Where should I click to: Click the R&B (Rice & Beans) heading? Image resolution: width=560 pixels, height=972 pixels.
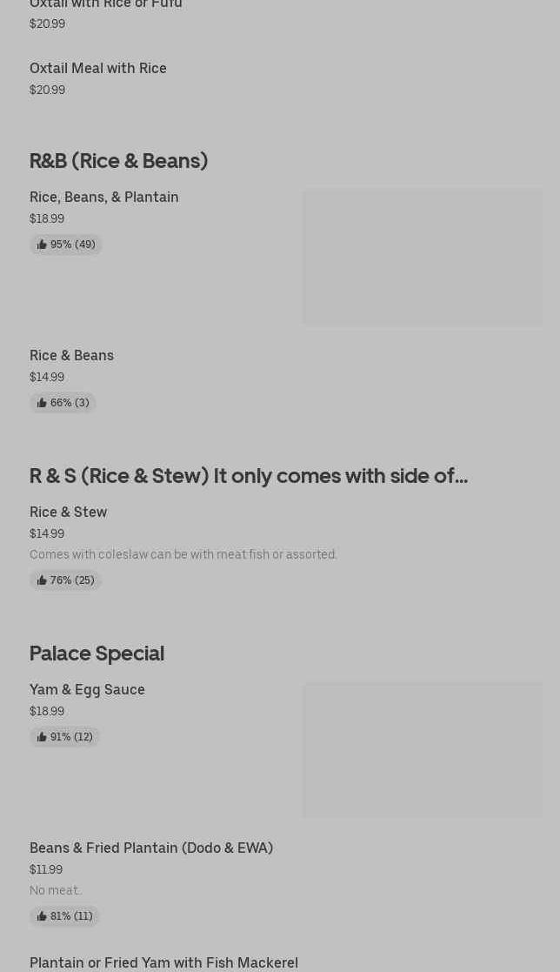pyautogui.click(x=118, y=161)
